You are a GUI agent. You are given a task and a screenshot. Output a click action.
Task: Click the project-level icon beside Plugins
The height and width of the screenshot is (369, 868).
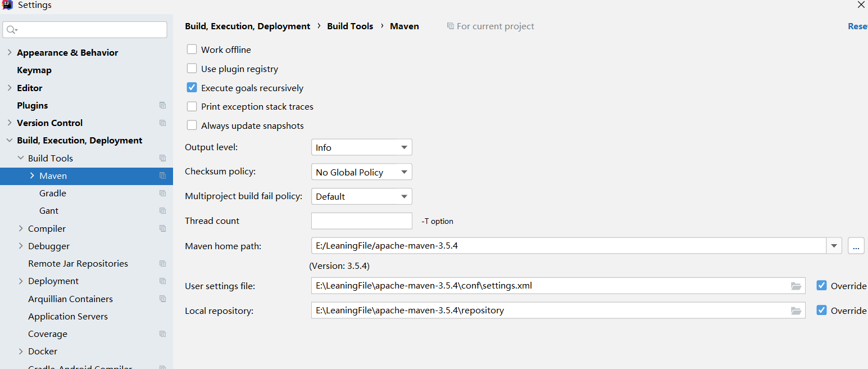[162, 105]
